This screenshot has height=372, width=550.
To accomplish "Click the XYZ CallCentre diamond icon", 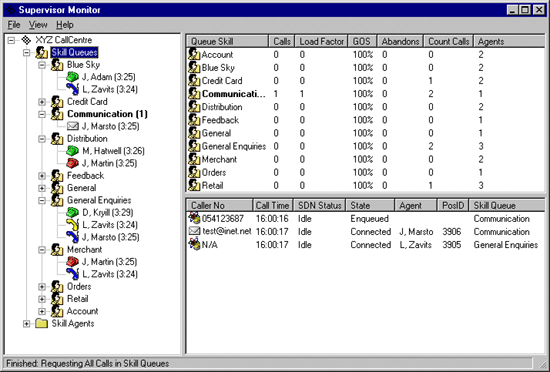I will pos(26,40).
